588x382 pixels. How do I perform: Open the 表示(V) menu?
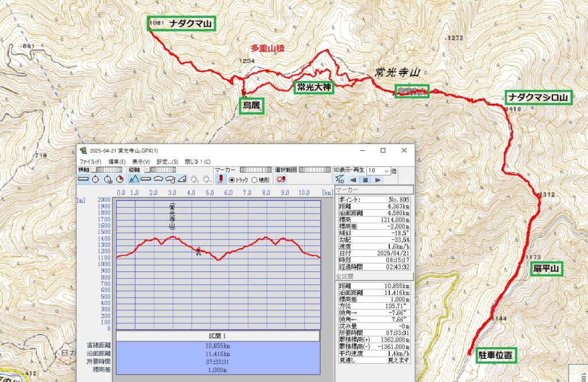pyautogui.click(x=141, y=162)
